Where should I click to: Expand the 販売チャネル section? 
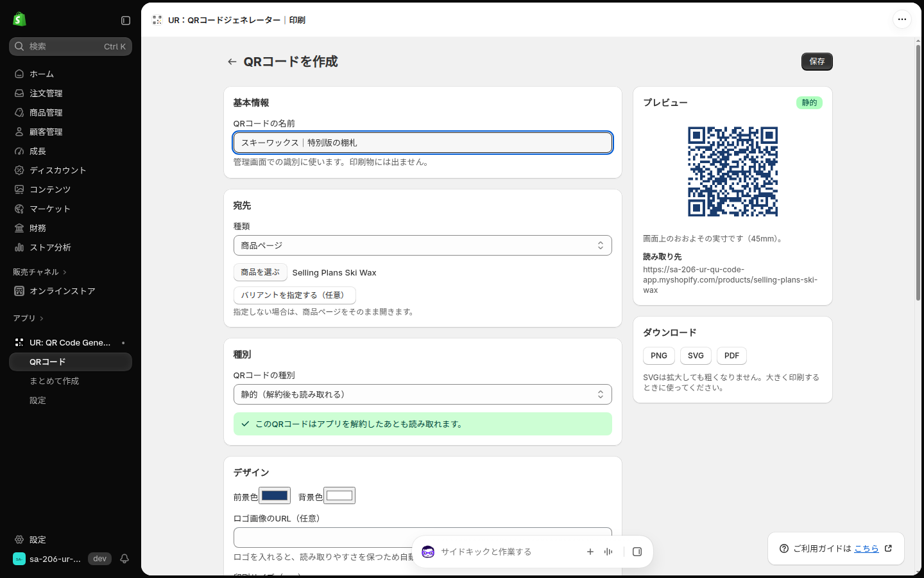tap(40, 272)
